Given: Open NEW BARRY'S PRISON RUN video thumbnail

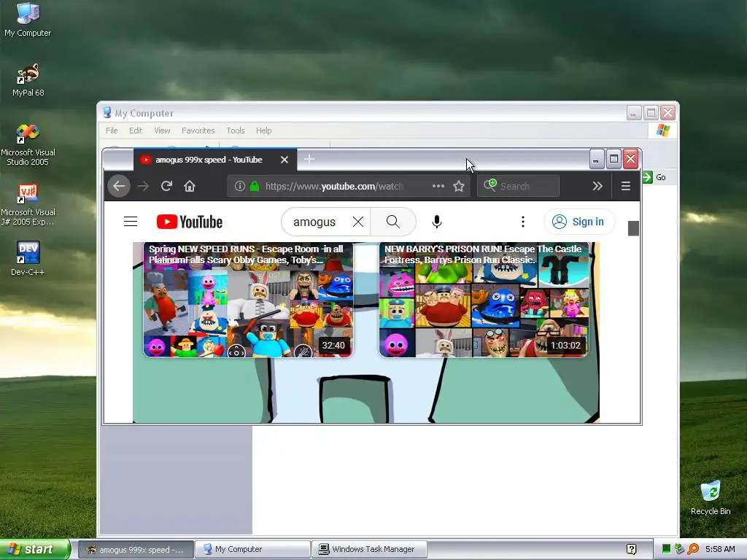Looking at the screenshot, I should [x=484, y=300].
